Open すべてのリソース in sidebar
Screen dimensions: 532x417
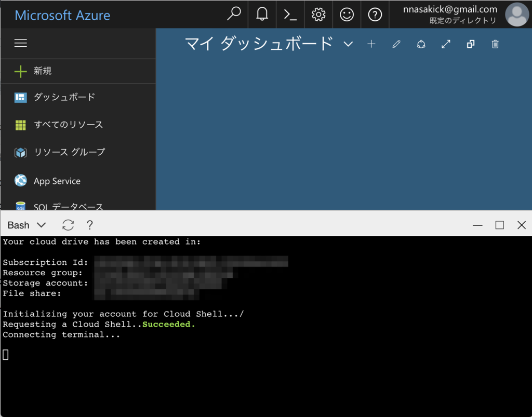pyautogui.click(x=78, y=125)
